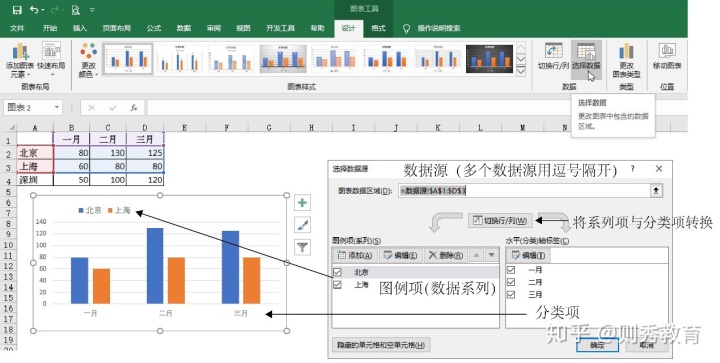This screenshot has width=720, height=363.
Task: Click the 取消 (Cancel) button
Action: [x=647, y=345]
